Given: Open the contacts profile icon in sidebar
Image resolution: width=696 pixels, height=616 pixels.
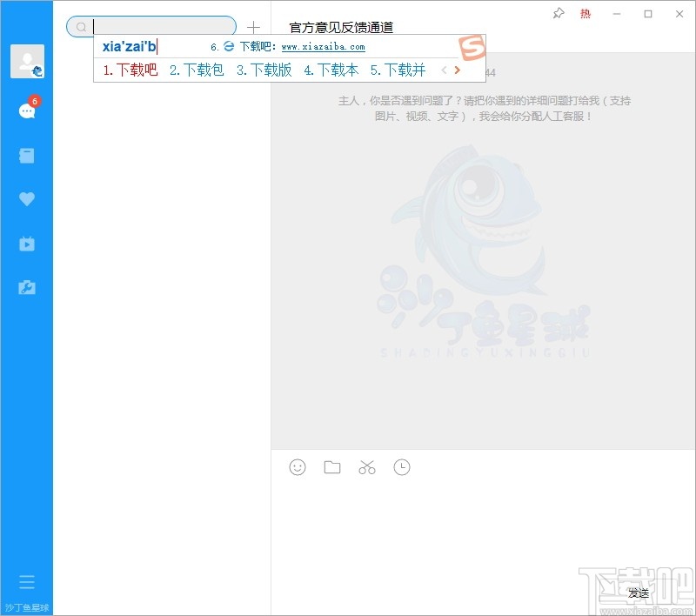Looking at the screenshot, I should [27, 60].
